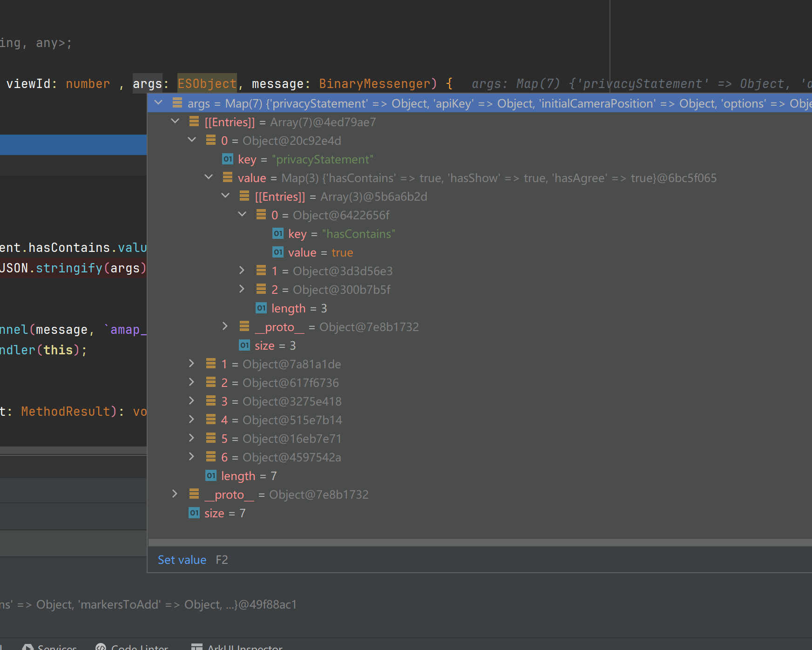Click the object icon of Object@20c92e4d row
Viewport: 812px width, 650px height.
click(x=211, y=140)
